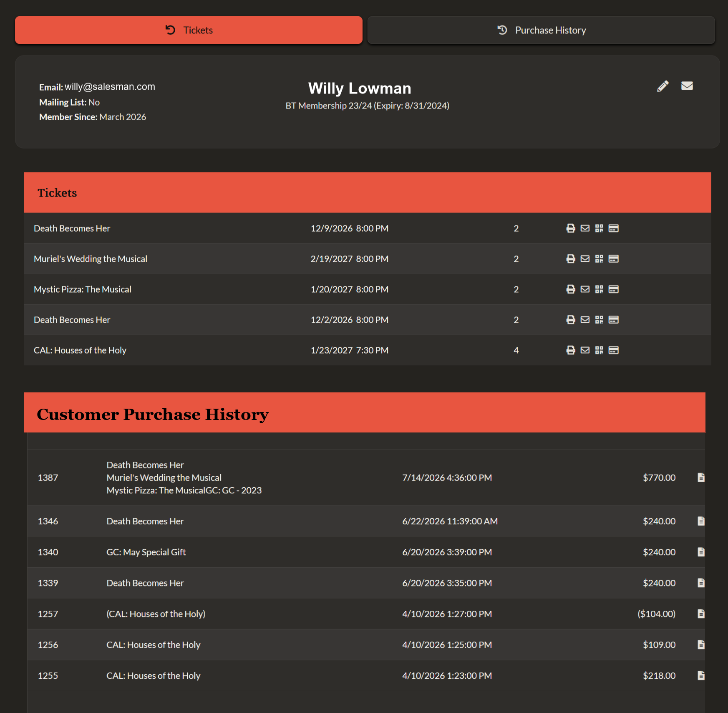Email tickets for Muriel's Wedding the Musical
Viewport: 728px width, 713px height.
coord(585,259)
